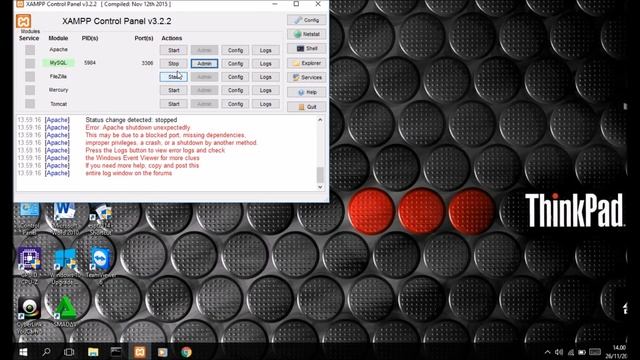Click log line 'Status change detected: stopped'
Viewport: 640px width, 360px height.
click(131, 120)
